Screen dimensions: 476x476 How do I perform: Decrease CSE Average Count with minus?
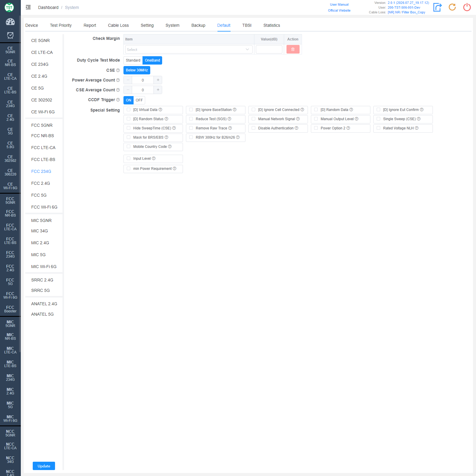(128, 90)
